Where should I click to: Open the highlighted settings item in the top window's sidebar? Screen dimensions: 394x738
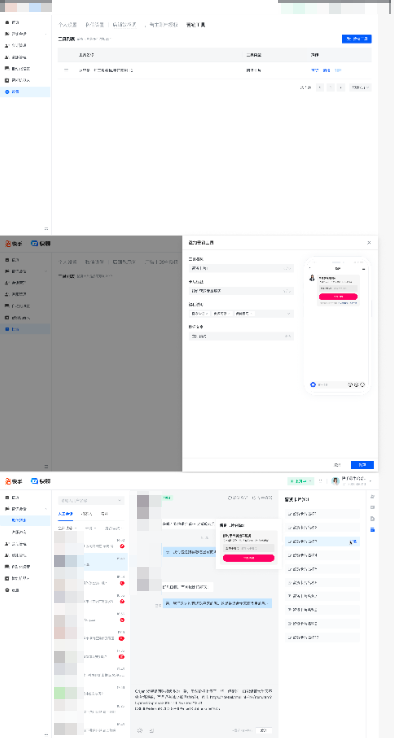[25, 92]
